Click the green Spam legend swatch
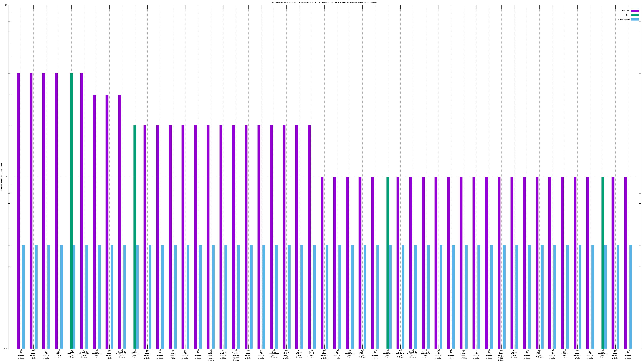644x362 pixels. tap(635, 15)
